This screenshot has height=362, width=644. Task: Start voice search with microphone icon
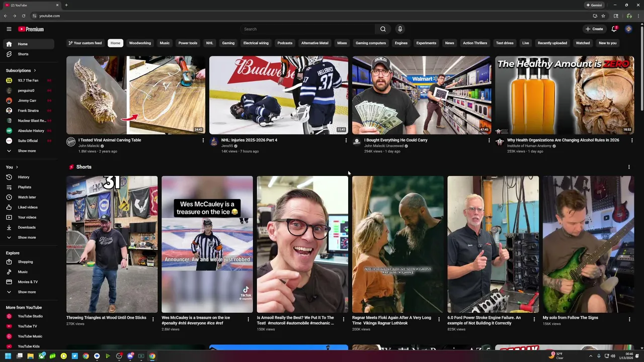click(400, 29)
